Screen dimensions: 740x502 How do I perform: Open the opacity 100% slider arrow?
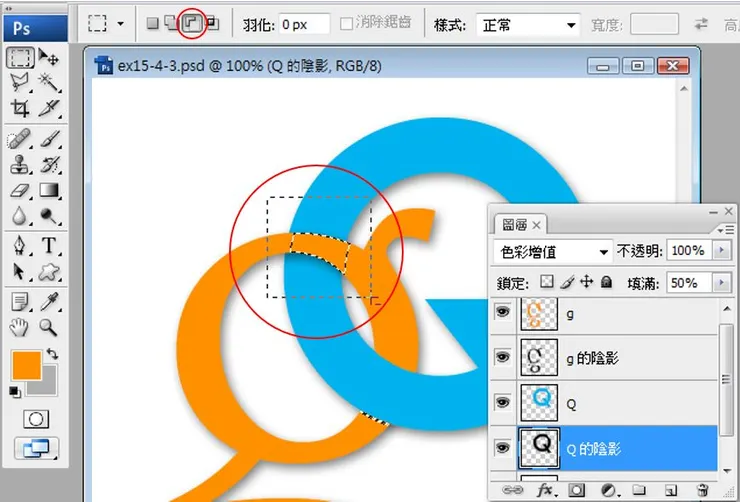pos(722,251)
